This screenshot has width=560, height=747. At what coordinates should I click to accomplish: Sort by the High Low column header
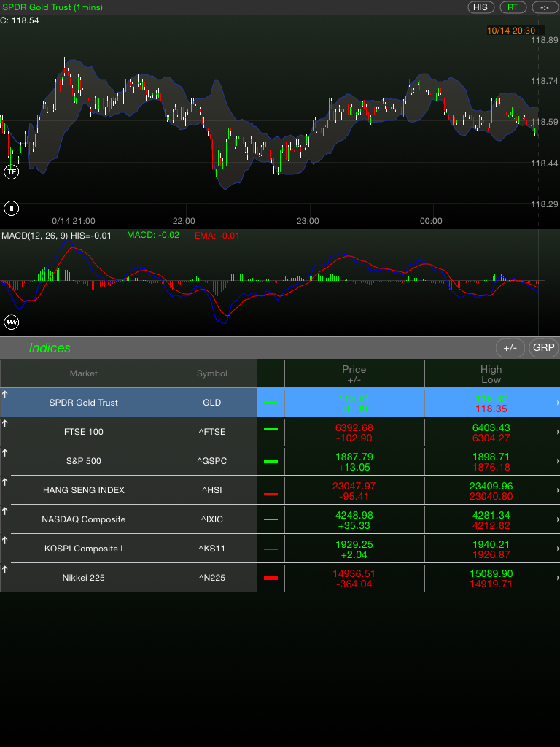(x=491, y=374)
